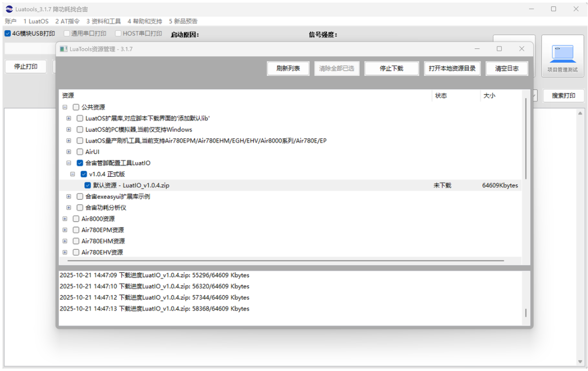
Task: Open the 3 资料和工具 menu
Action: pyautogui.click(x=104, y=21)
